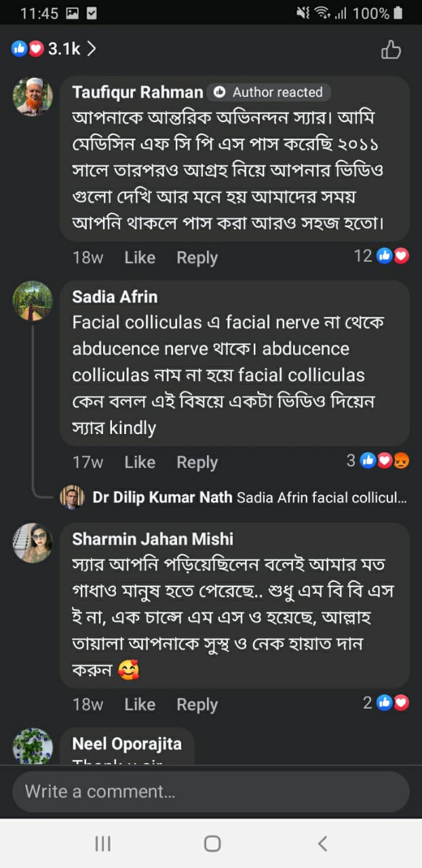Tap the thumbs-up like icon at top right
Image resolution: width=422 pixels, height=868 pixels.
point(391,50)
